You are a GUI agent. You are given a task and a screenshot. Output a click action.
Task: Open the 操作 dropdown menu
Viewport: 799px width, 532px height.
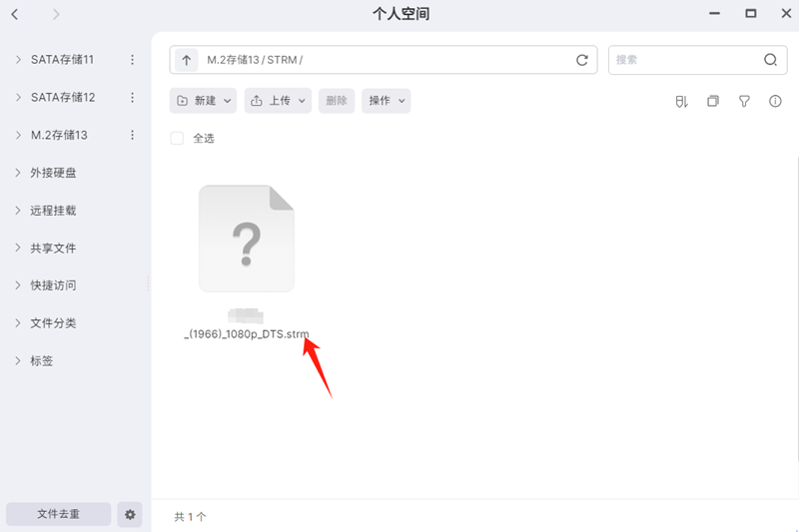coord(387,101)
